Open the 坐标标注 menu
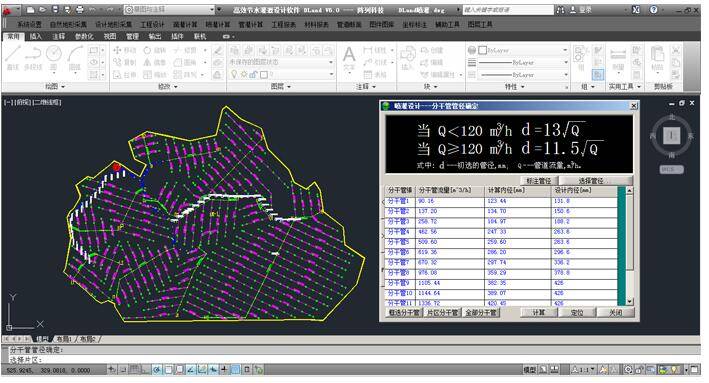Screen dimensions: 709x383 coord(414,24)
